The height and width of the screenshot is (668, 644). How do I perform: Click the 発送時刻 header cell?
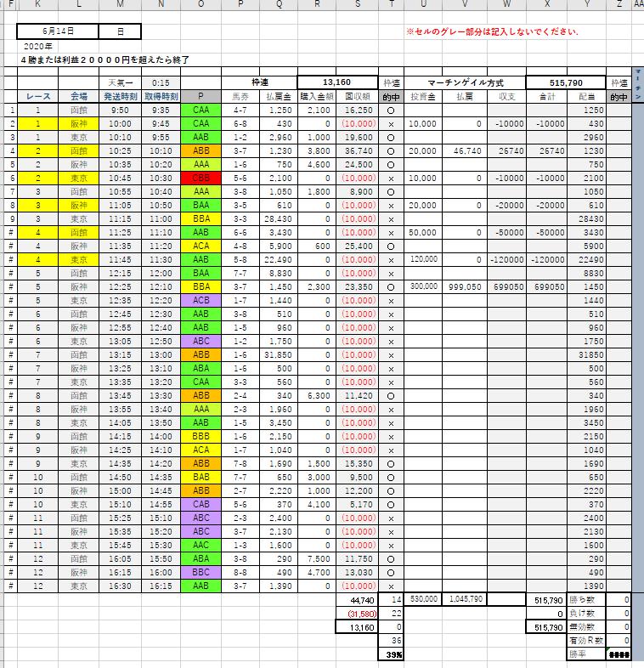coord(120,97)
